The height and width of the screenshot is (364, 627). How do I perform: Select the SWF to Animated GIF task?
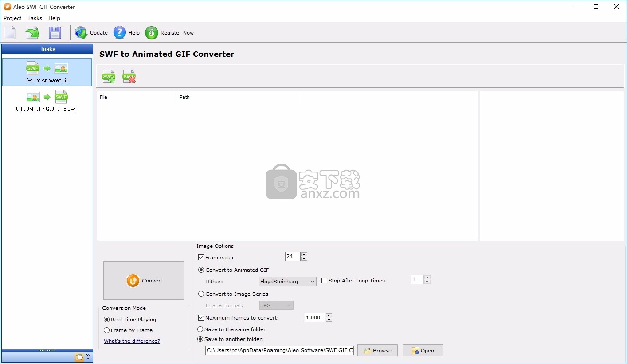tap(47, 72)
